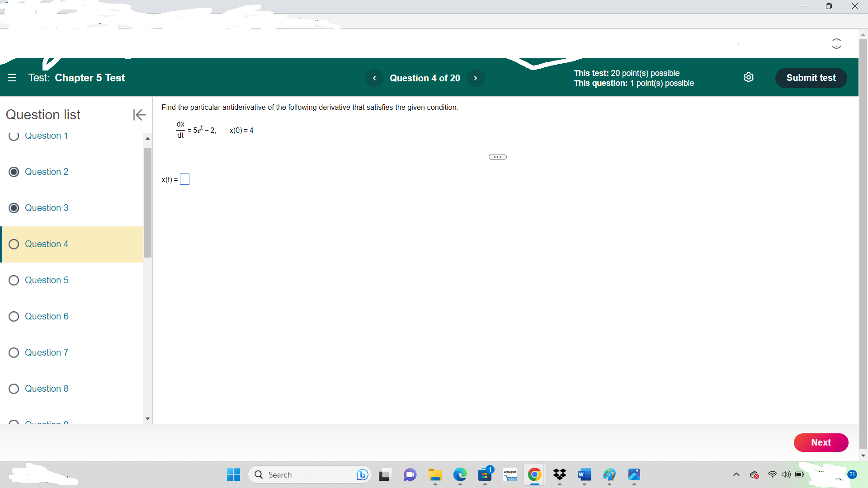The image size is (868, 488).
Task: Open Google Chrome from the taskbar
Action: click(534, 475)
